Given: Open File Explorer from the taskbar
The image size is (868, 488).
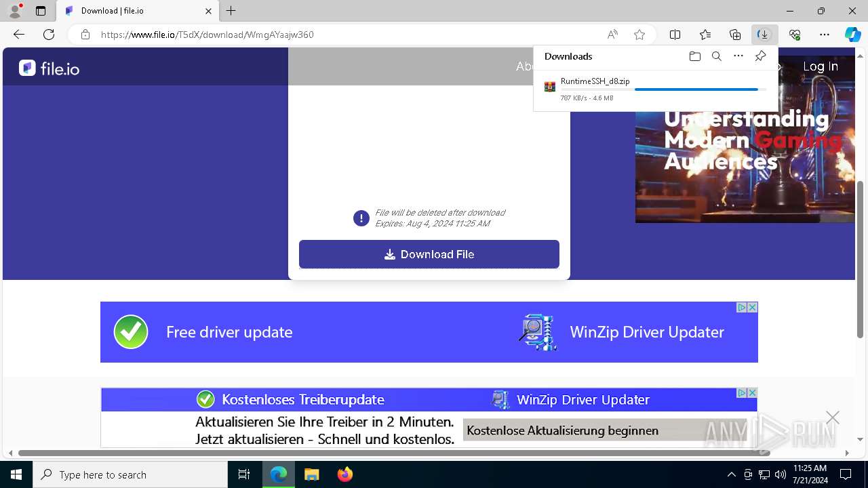Looking at the screenshot, I should [x=311, y=474].
